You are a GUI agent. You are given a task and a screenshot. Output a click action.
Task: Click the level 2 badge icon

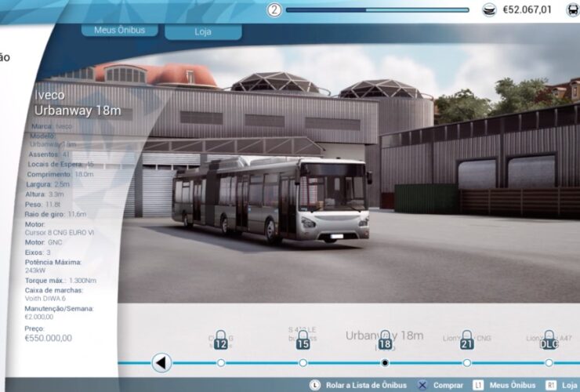click(x=274, y=10)
